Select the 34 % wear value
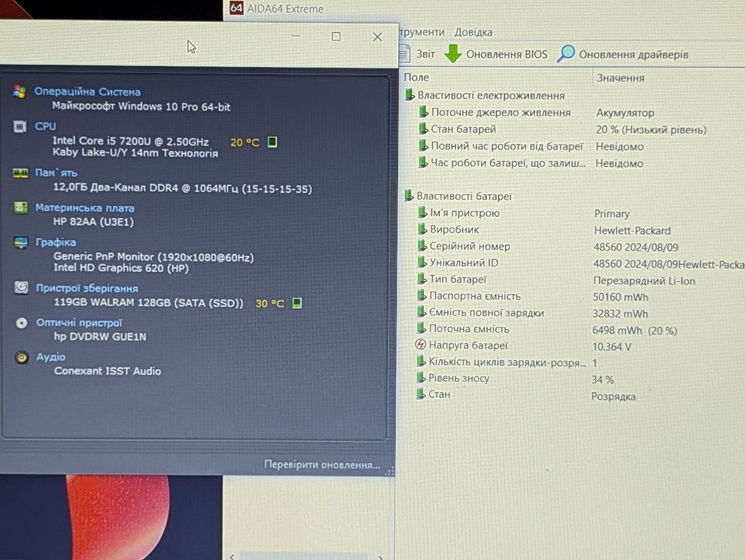This screenshot has height=560, width=745. (x=603, y=380)
